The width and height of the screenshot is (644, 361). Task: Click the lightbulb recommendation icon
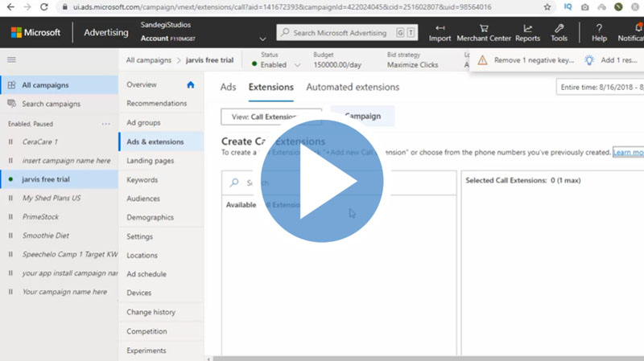click(x=589, y=60)
